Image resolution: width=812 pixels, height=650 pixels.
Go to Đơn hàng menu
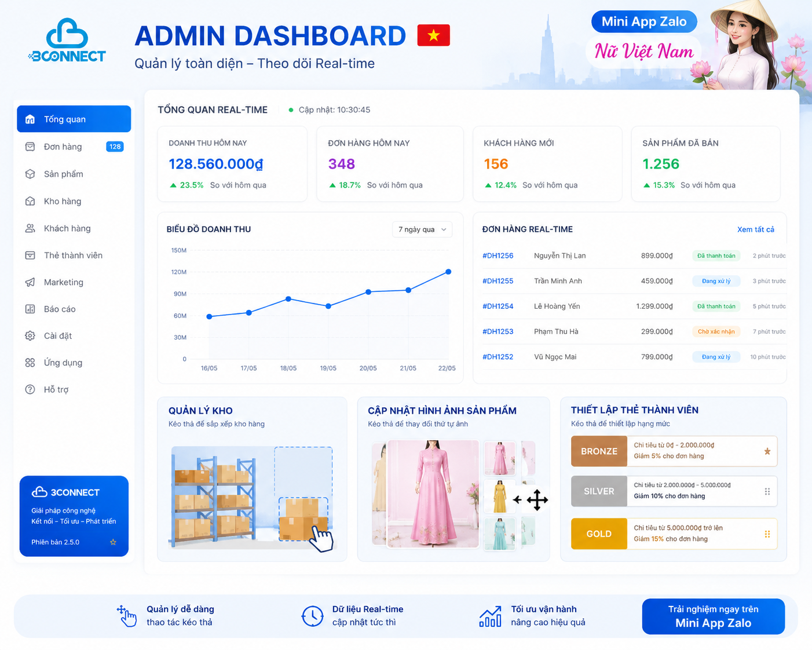(x=74, y=147)
